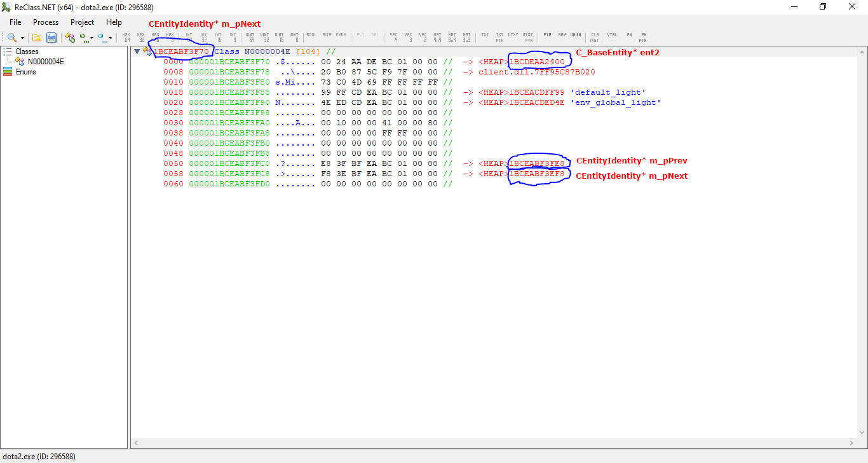Open a project with the folder icon
The height and width of the screenshot is (463, 868).
(x=37, y=38)
